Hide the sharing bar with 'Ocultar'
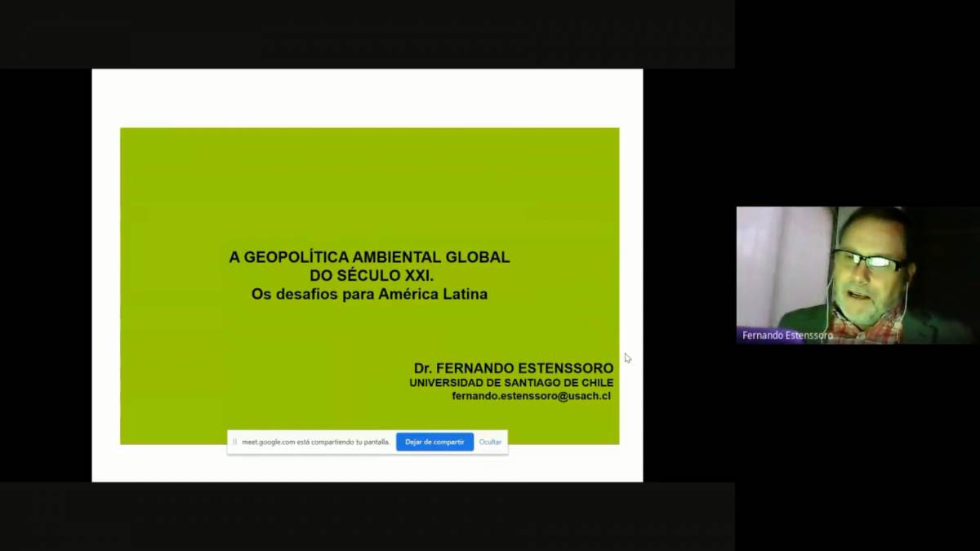This screenshot has height=551, width=980. pos(490,442)
